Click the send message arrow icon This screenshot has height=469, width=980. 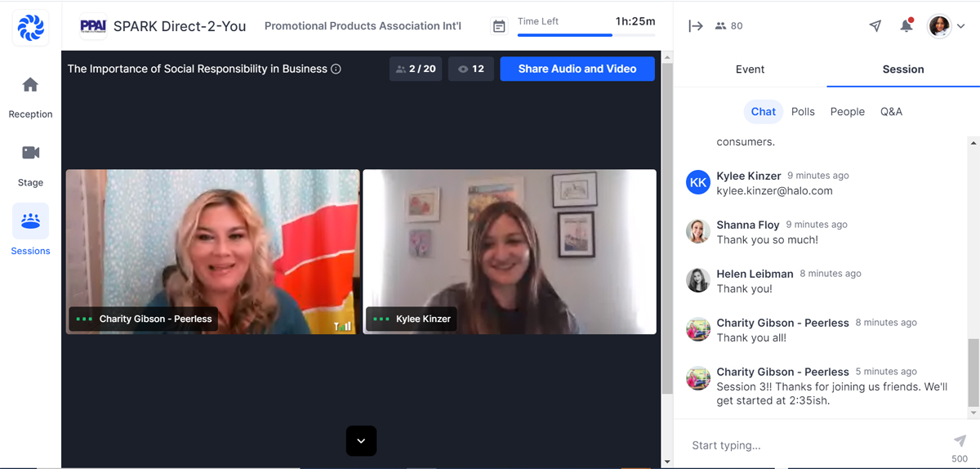pos(960,440)
